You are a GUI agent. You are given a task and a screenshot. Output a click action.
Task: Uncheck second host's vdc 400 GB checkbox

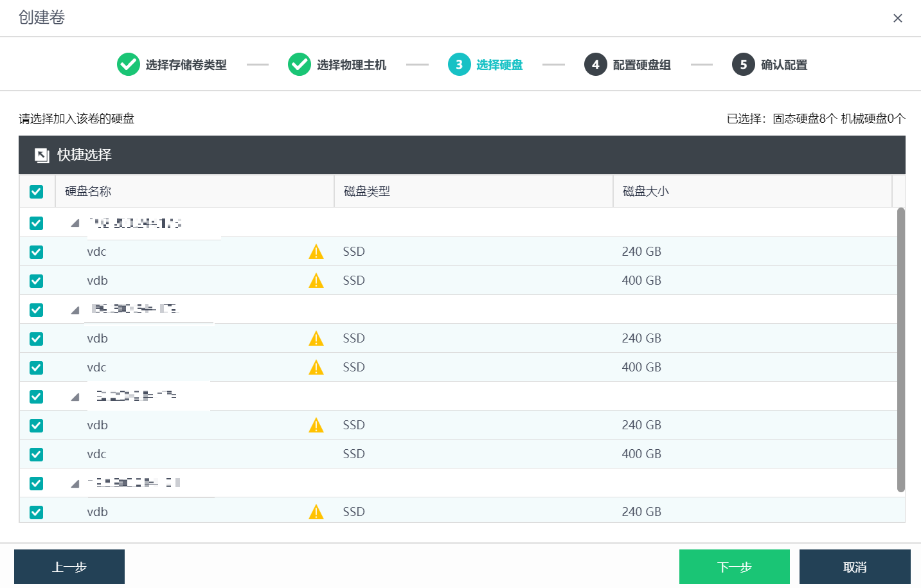click(37, 368)
